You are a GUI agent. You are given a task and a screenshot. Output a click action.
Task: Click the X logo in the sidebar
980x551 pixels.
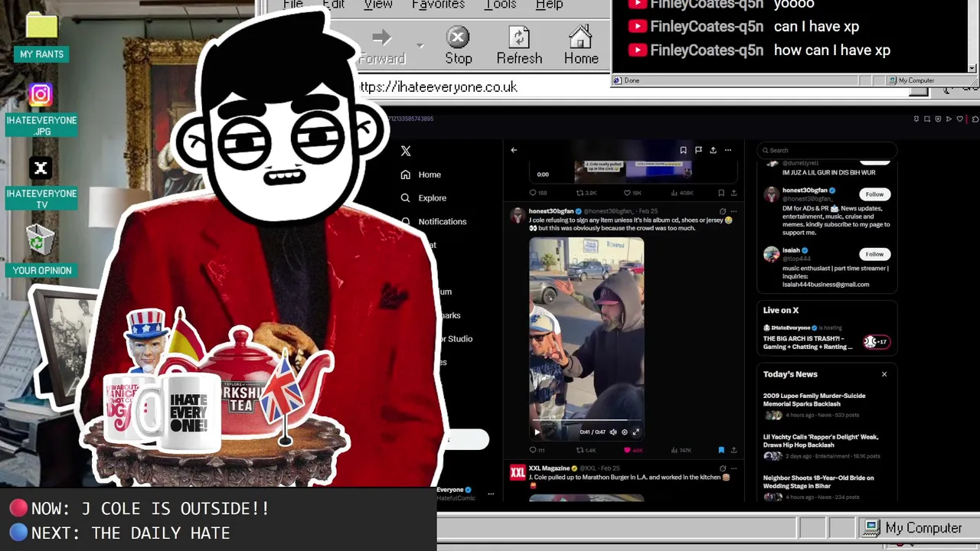pyautogui.click(x=406, y=152)
